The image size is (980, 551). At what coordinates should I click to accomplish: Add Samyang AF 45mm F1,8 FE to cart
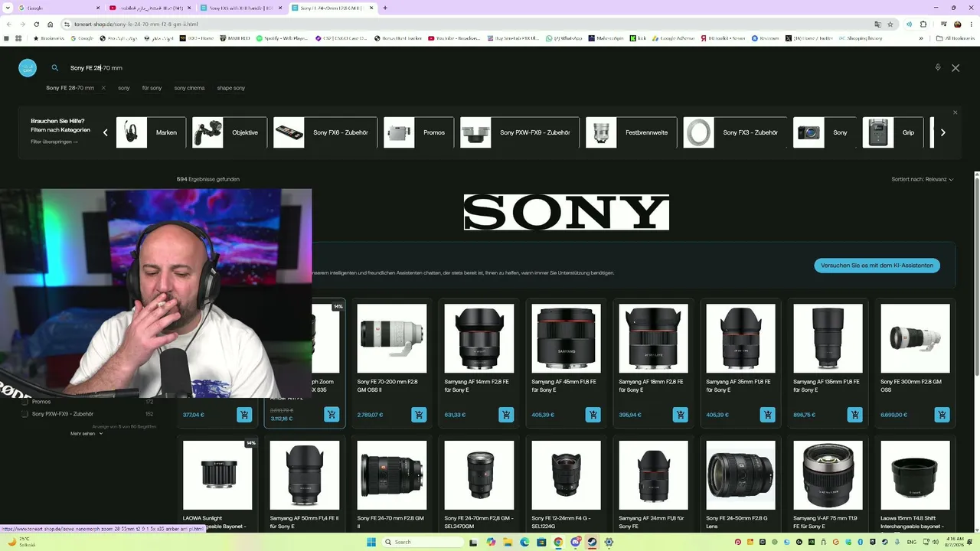(593, 415)
